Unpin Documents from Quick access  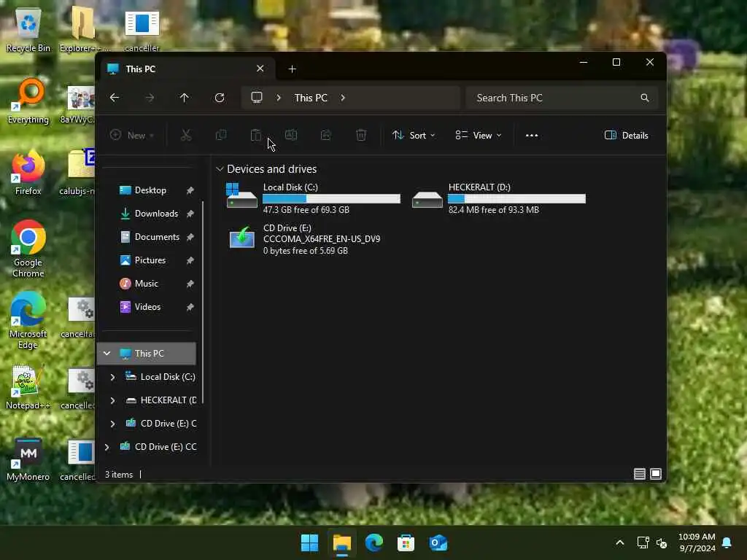[190, 237]
